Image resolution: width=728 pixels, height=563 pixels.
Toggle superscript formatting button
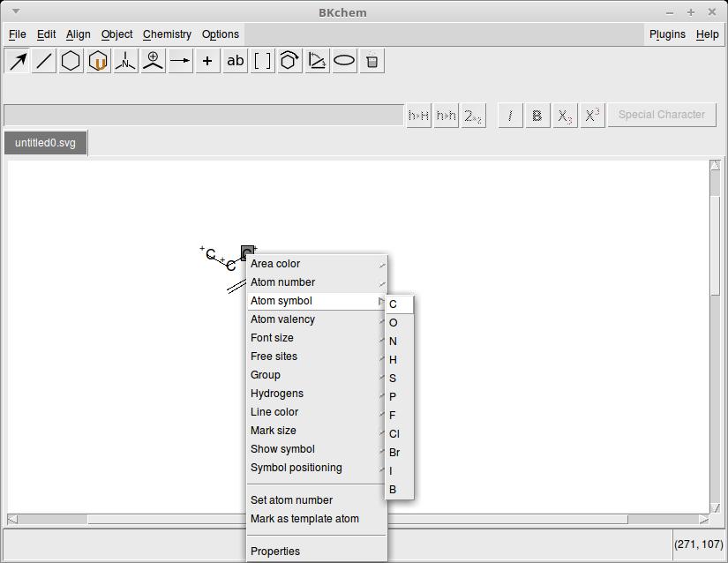coord(593,116)
